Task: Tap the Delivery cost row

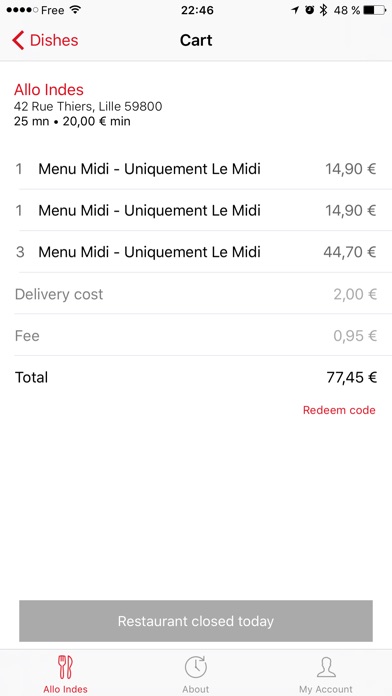Action: coord(196,294)
